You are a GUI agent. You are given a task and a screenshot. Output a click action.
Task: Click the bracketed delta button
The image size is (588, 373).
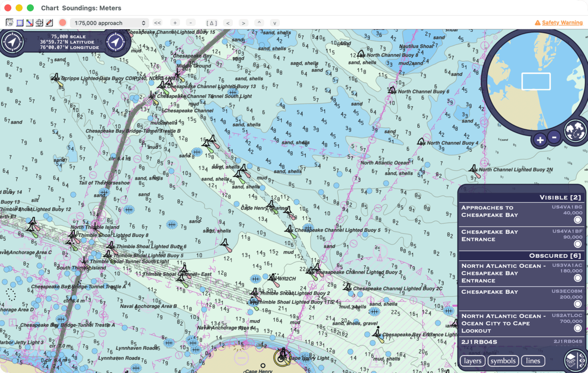212,23
